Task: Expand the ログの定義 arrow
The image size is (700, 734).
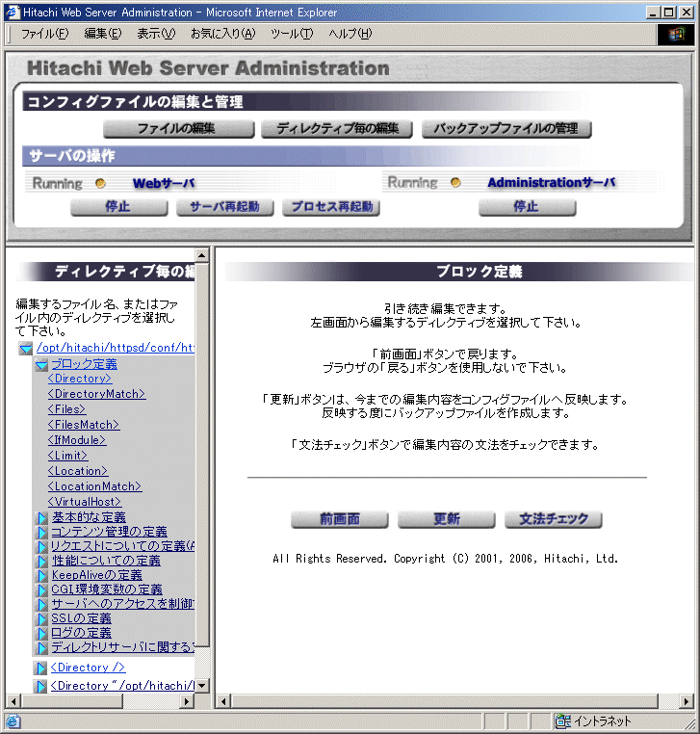Action: 42,634
